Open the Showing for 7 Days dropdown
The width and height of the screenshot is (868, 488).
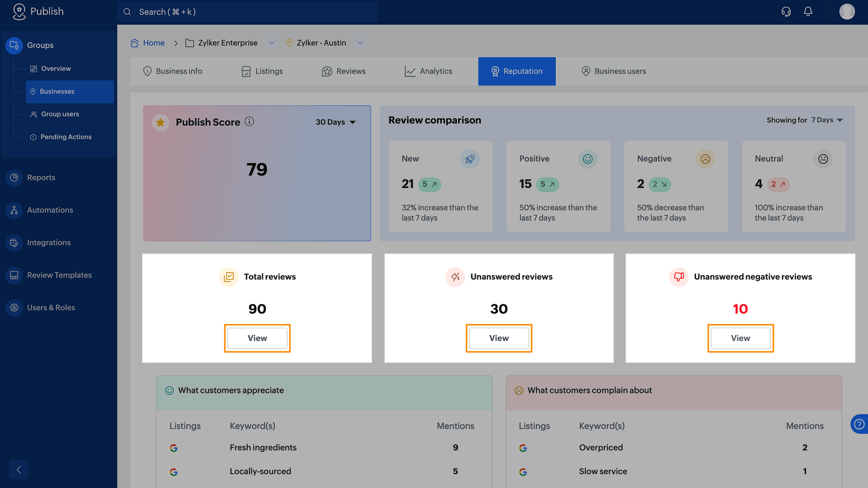826,120
